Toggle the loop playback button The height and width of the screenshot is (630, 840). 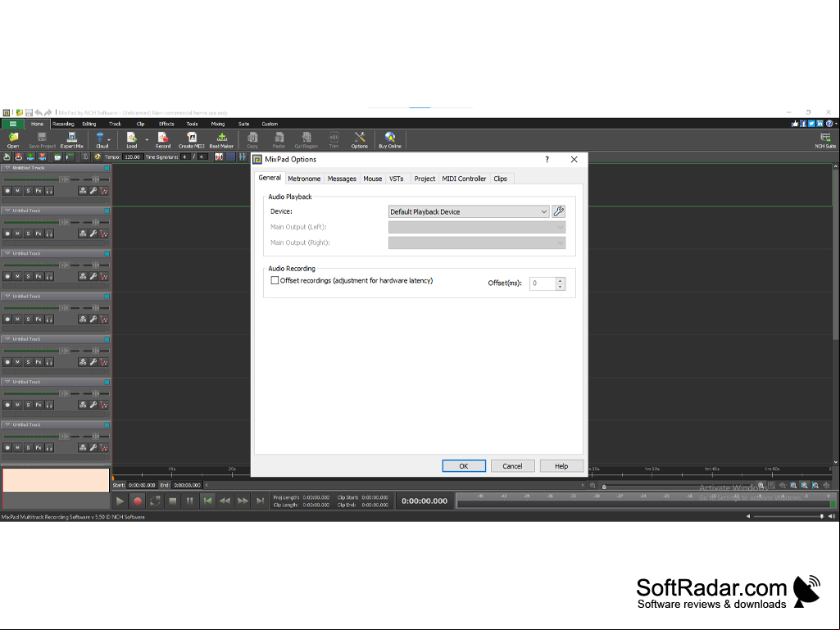point(155,501)
